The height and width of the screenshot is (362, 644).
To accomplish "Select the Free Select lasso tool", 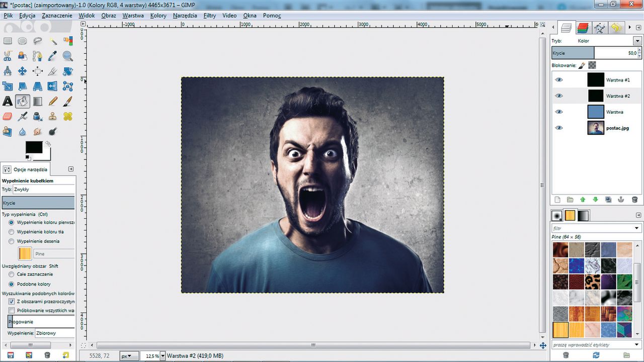I will click(x=38, y=41).
